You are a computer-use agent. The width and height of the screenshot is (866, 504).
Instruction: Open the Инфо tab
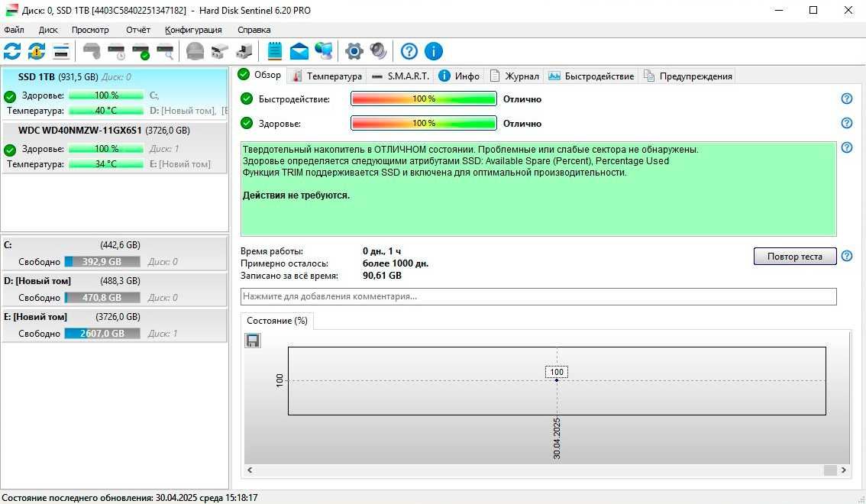[x=460, y=76]
